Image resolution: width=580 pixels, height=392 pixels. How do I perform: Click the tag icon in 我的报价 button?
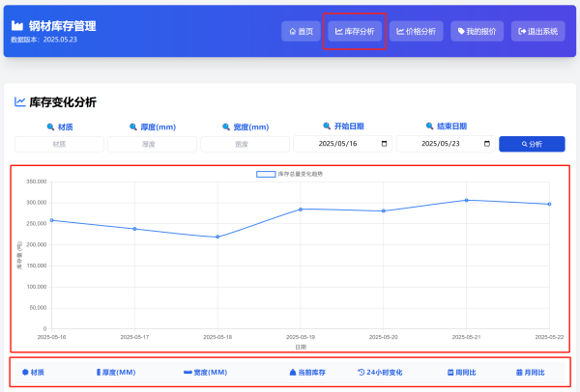[461, 32]
